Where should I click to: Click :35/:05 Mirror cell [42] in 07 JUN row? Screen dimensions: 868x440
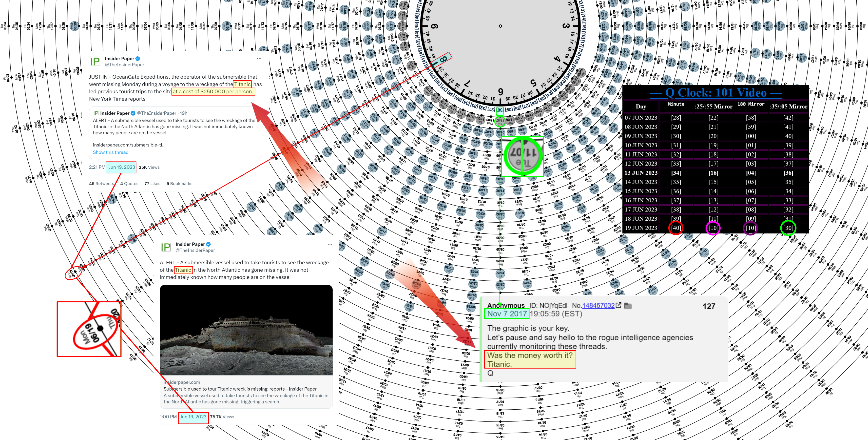pos(788,118)
